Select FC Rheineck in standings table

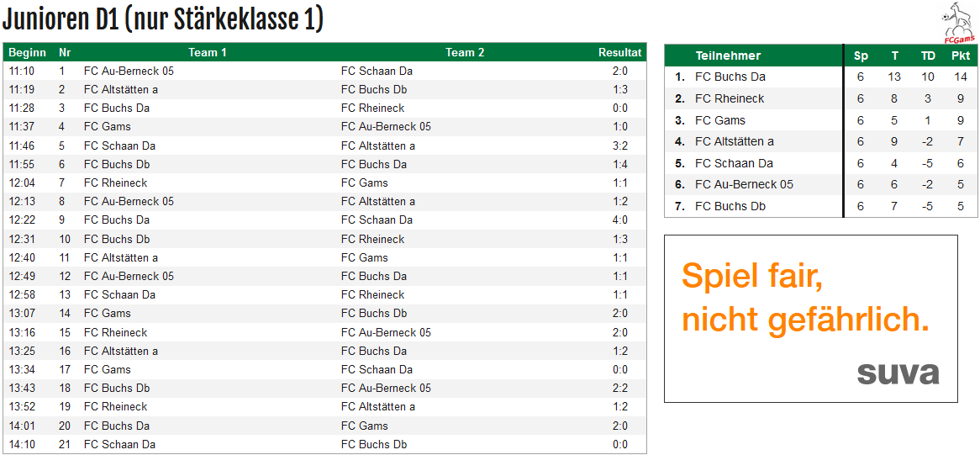click(x=730, y=98)
